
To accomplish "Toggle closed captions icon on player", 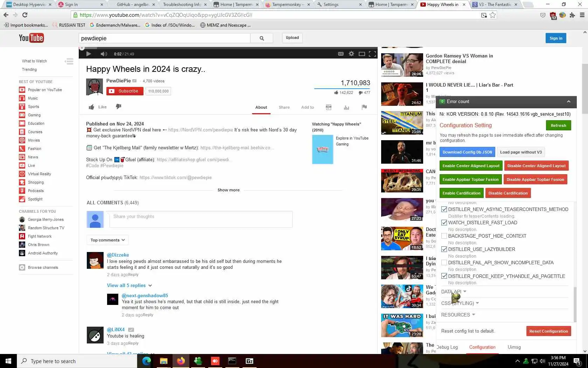I will [x=341, y=54].
